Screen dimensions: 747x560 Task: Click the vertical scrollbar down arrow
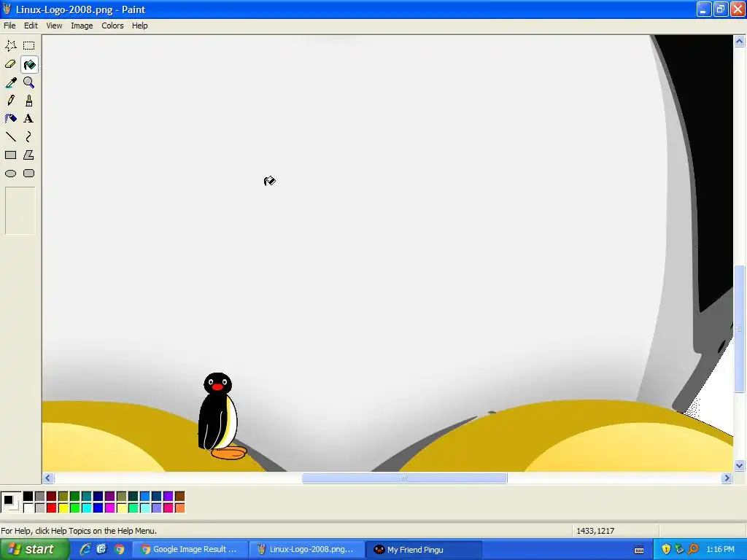point(740,466)
